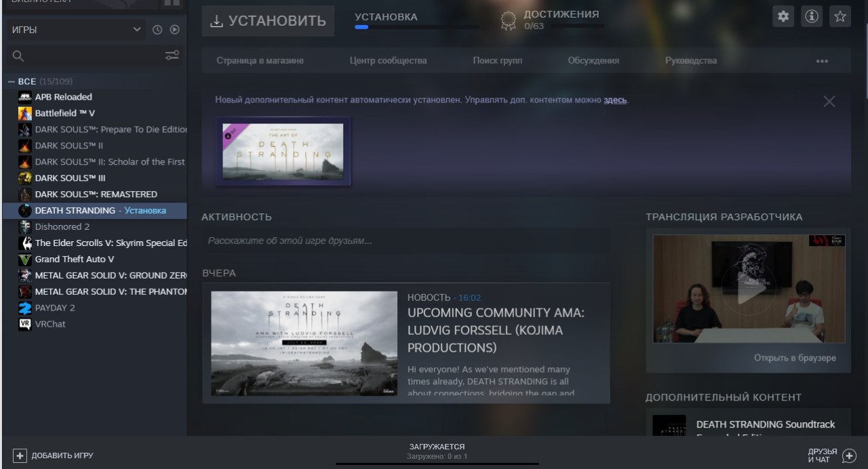Click ДОСТИЖЕНИЯ achievements heading
This screenshot has width=868, height=469.
pyautogui.click(x=561, y=14)
